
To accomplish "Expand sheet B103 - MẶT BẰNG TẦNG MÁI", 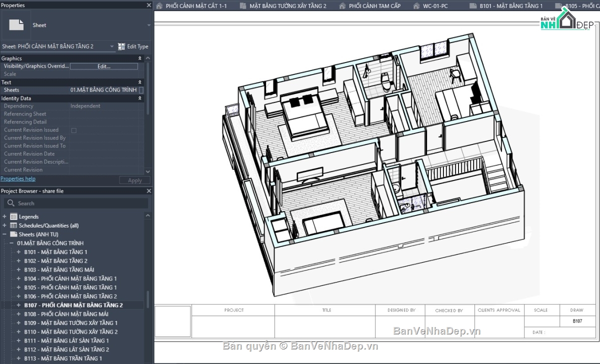I will [18, 269].
